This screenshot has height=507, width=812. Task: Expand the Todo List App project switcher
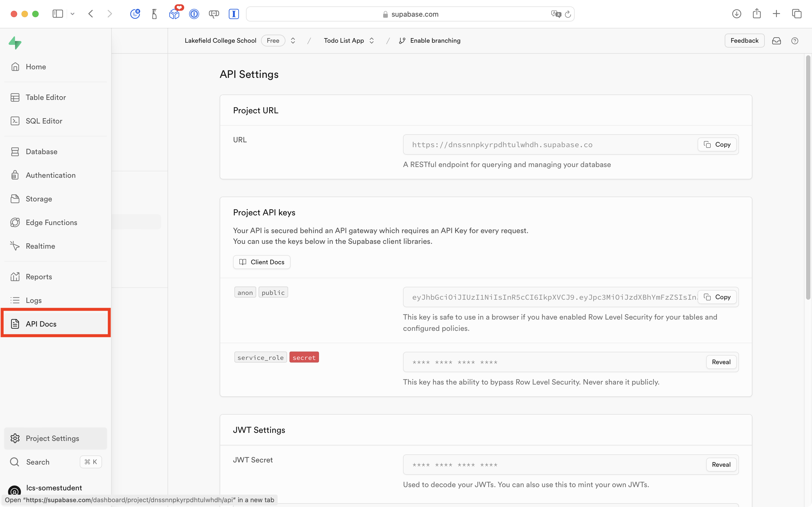pos(371,41)
